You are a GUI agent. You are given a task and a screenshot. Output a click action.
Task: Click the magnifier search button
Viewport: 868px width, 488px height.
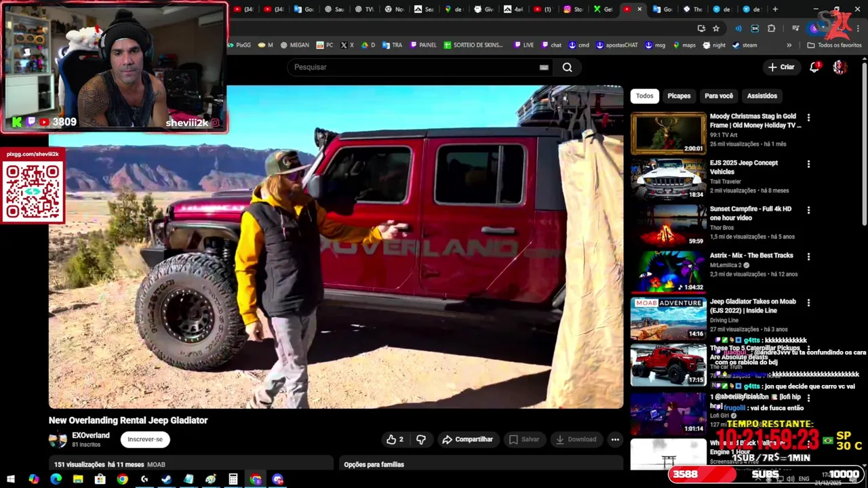point(568,67)
